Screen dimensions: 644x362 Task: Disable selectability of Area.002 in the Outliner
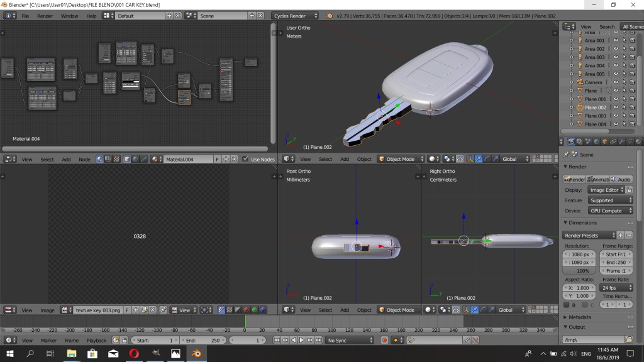click(625, 48)
